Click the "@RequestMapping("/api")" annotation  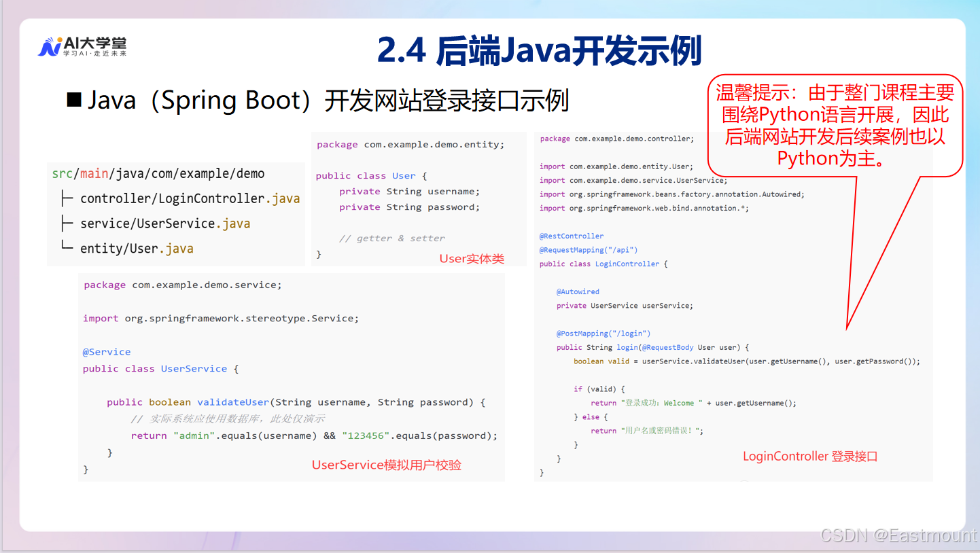point(589,250)
